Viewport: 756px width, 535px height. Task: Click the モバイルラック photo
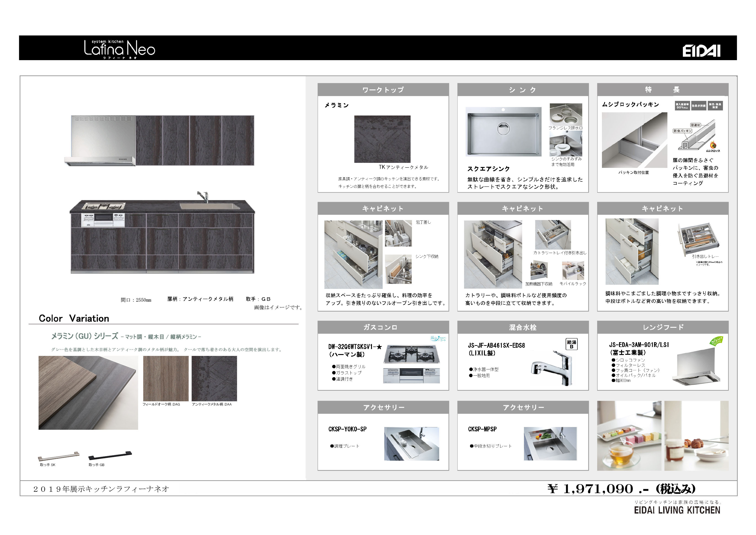tap(573, 270)
